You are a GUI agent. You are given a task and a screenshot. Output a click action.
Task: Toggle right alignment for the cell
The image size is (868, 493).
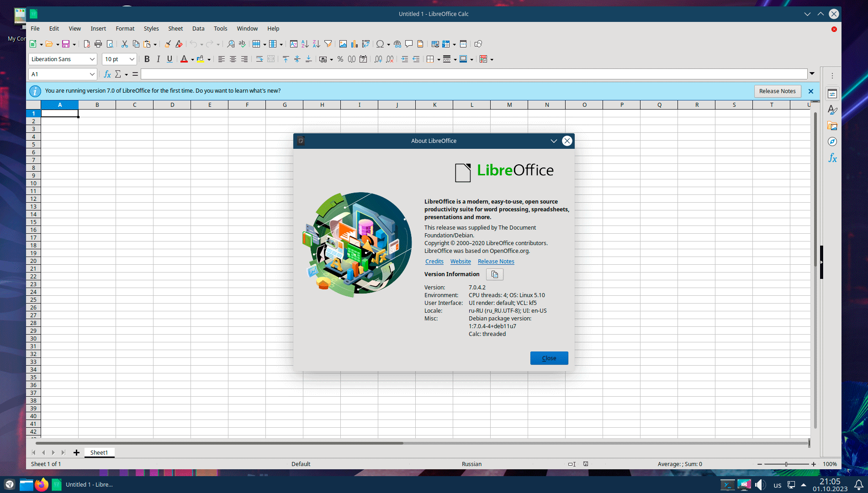244,59
